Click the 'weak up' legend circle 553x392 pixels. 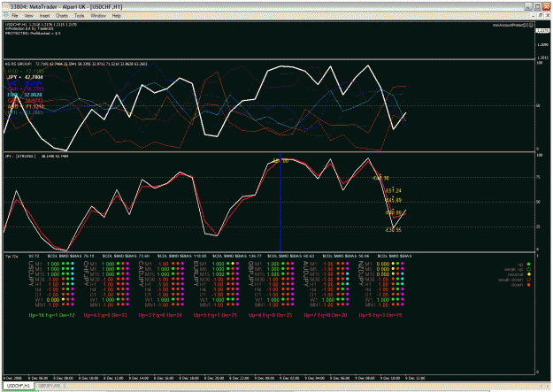528,270
